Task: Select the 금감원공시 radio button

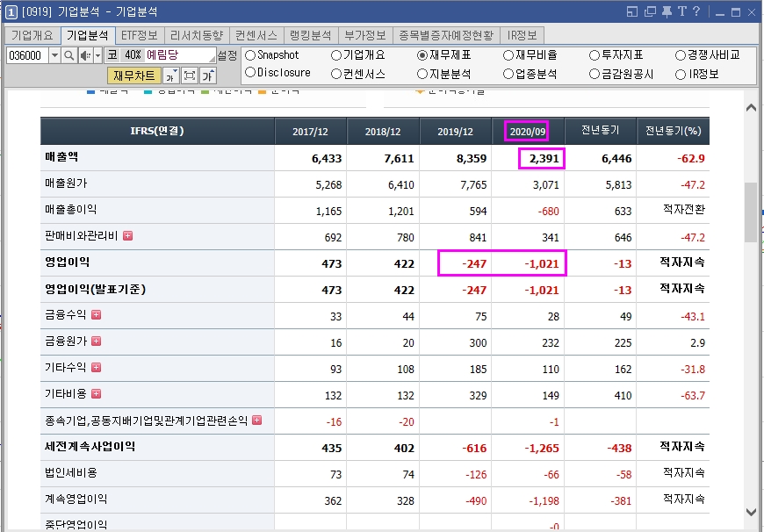Action: pos(595,74)
